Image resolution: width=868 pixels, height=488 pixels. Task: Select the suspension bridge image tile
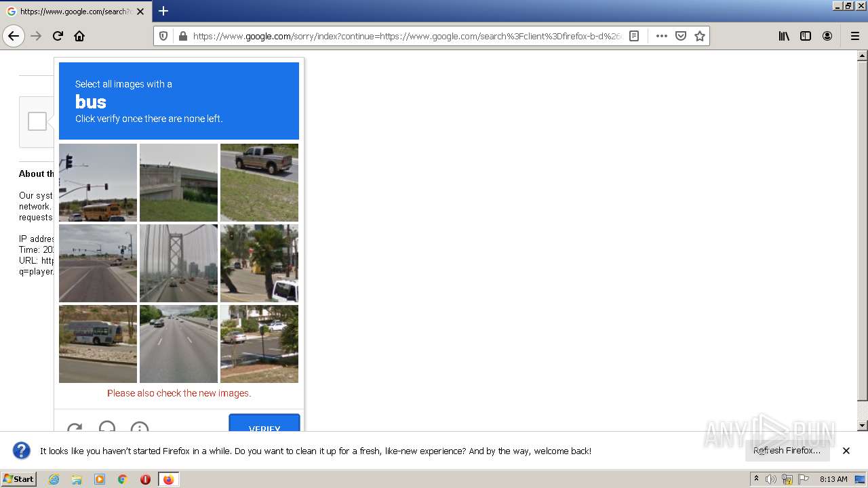178,263
